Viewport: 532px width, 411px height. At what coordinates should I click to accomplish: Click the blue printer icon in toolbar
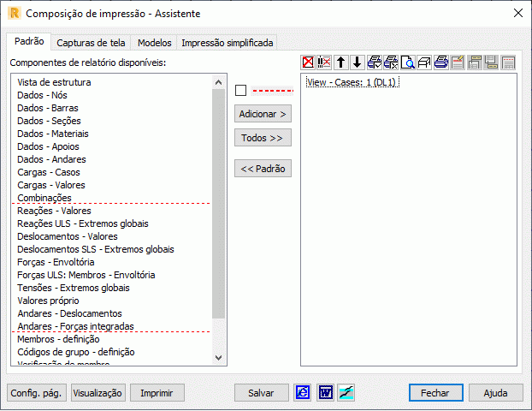(x=441, y=63)
